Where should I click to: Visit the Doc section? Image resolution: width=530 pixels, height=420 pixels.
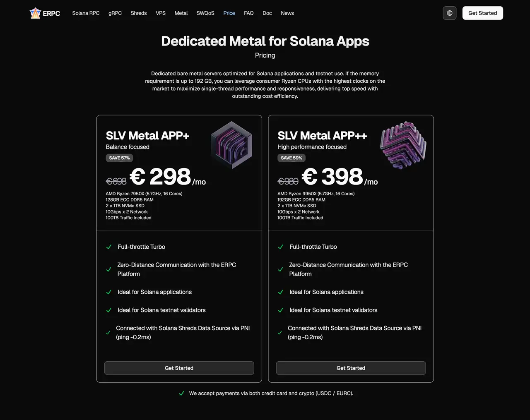click(267, 13)
